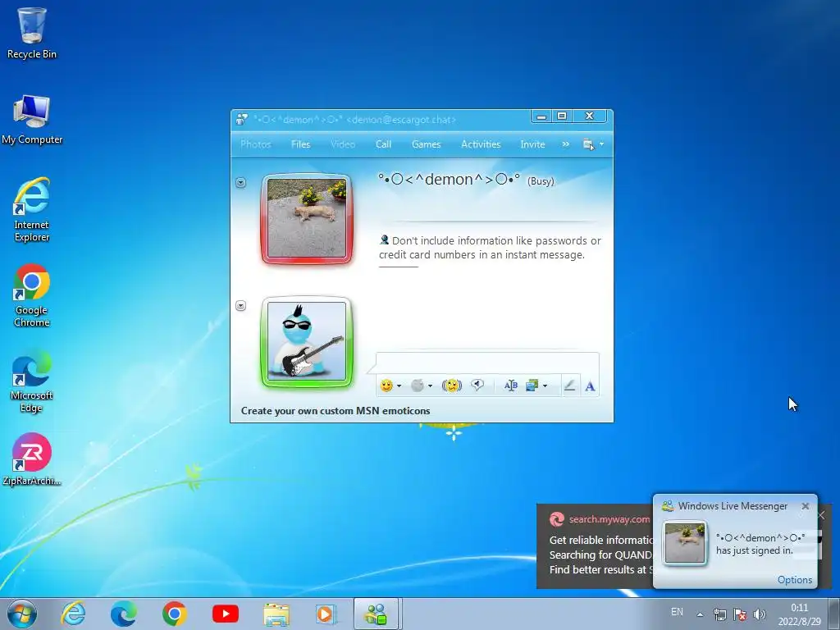Viewport: 840px width, 630px height.
Task: Show hidden tray icons arrow
Action: pos(700,614)
